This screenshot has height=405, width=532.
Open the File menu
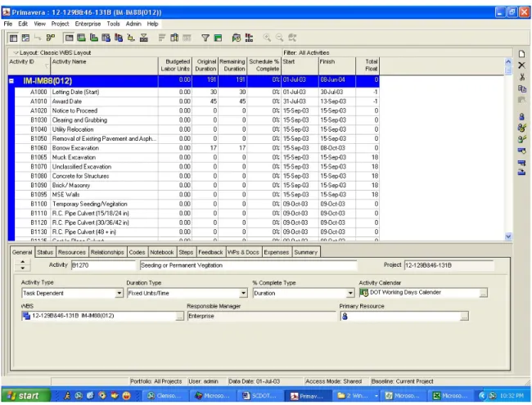pos(8,24)
